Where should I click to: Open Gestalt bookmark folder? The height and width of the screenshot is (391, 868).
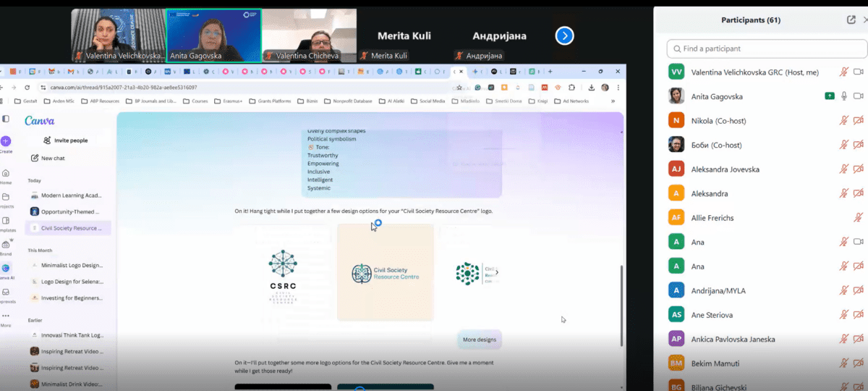click(x=26, y=101)
